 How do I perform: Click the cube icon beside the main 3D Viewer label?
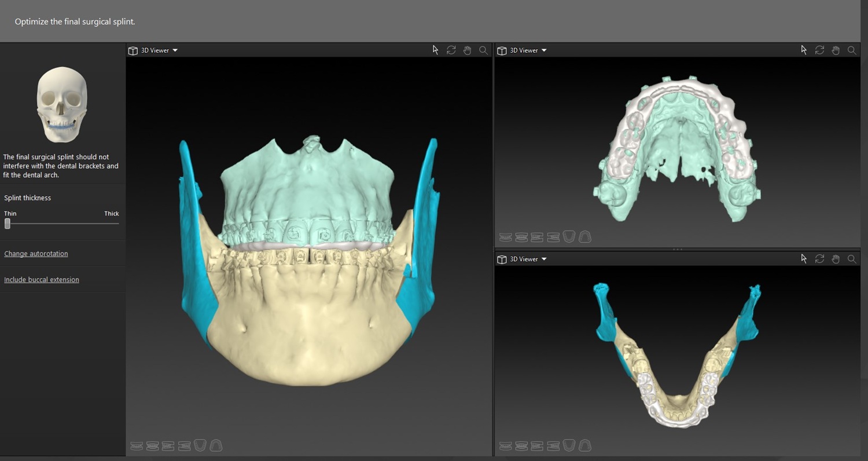133,50
